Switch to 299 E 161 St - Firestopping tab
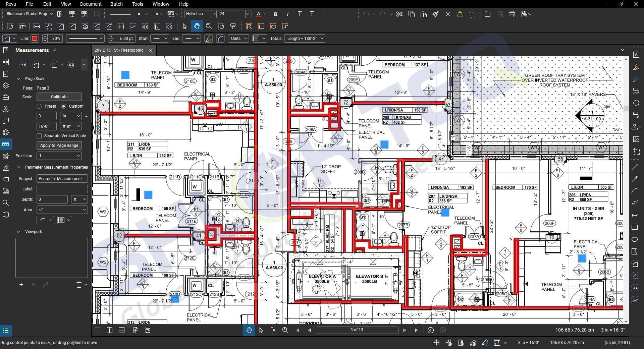Screen dimensions: 644x349 pyautogui.click(x=119, y=50)
